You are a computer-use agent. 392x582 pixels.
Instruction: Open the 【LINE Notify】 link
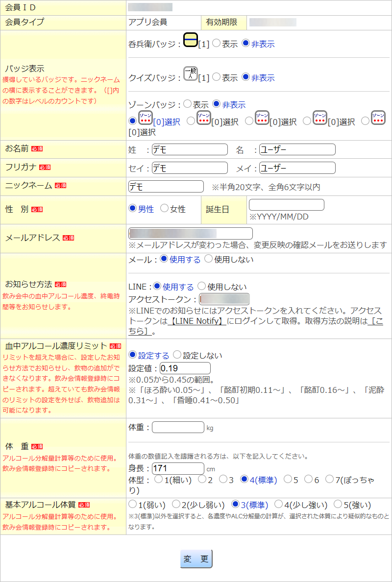point(197,321)
